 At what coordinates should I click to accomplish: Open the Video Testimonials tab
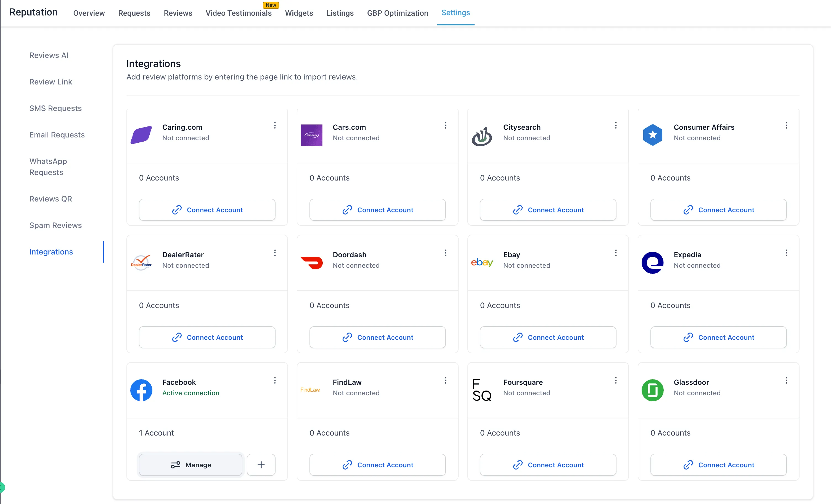pyautogui.click(x=239, y=13)
